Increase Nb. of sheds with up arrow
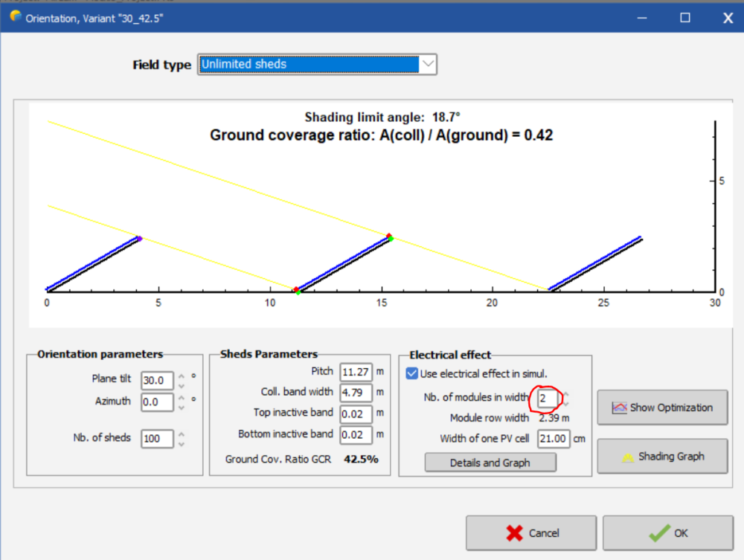This screenshot has width=744, height=560. pyautogui.click(x=182, y=434)
